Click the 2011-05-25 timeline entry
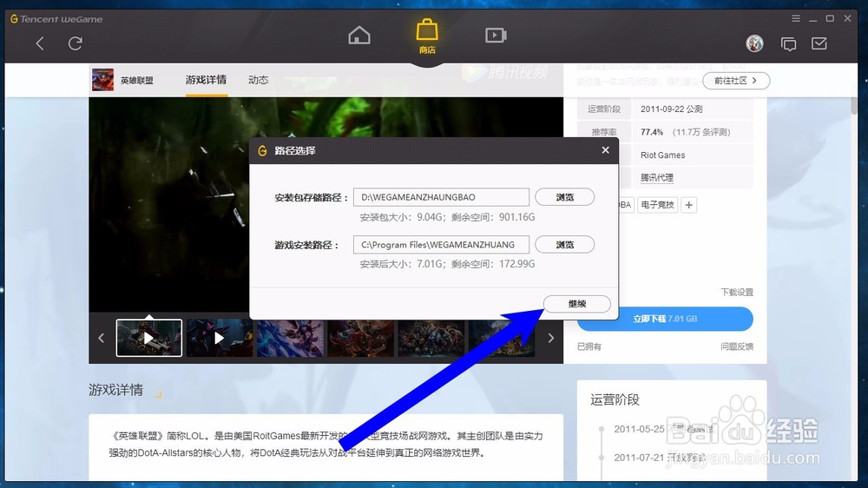Screen dimensions: 868x488 point(664,429)
